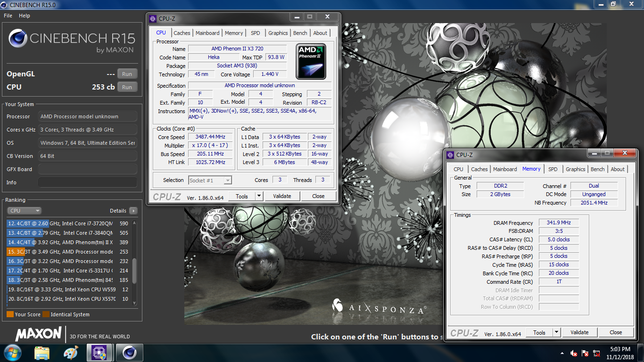Open Paint from the taskbar
Screen dimensions: 644x362
click(x=71, y=353)
